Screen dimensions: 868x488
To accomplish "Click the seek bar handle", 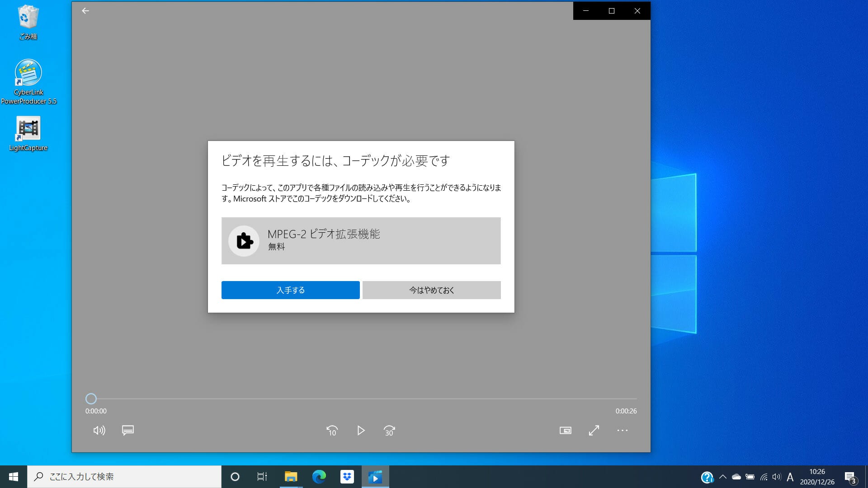I will 91,399.
